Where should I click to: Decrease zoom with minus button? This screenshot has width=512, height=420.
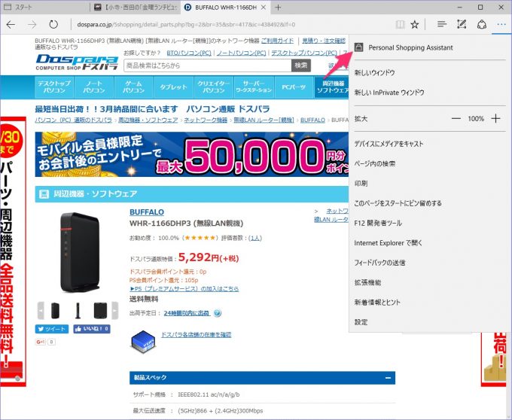(x=456, y=119)
